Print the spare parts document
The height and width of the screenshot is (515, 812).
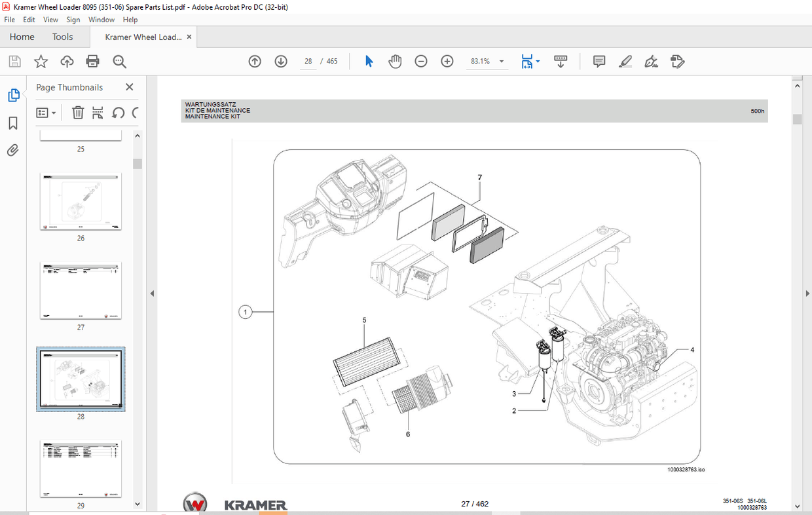click(x=92, y=61)
